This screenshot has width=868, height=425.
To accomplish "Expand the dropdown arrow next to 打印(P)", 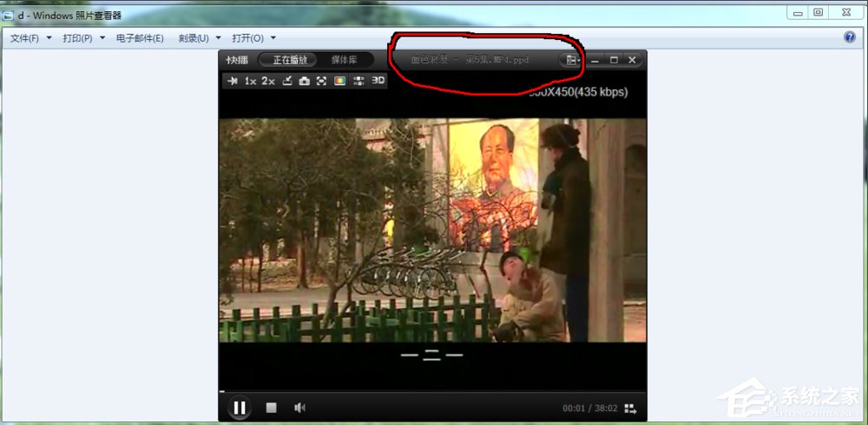I will [102, 38].
